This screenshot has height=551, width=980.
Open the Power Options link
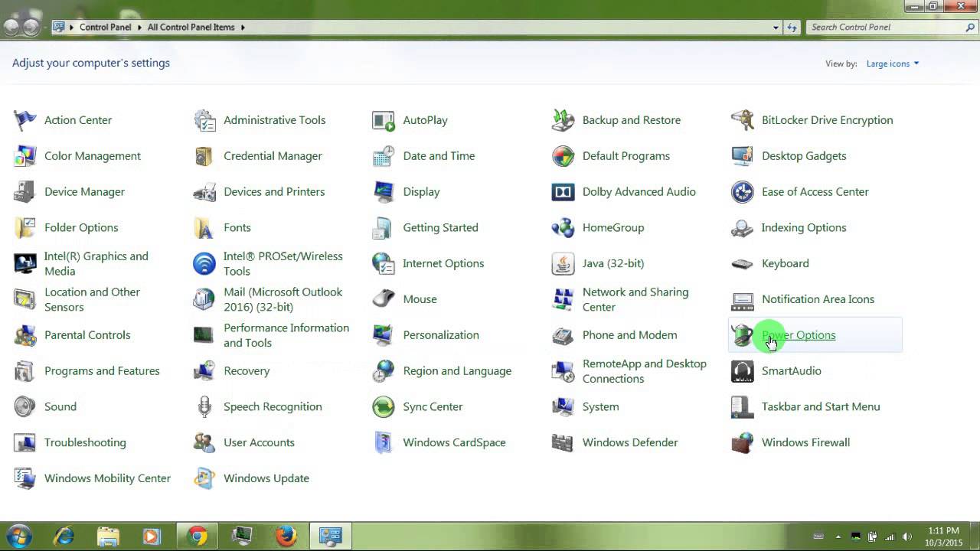tap(799, 335)
